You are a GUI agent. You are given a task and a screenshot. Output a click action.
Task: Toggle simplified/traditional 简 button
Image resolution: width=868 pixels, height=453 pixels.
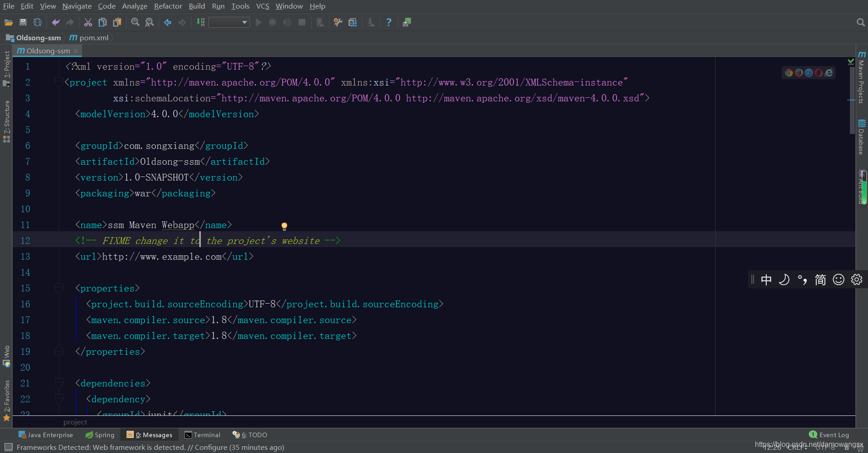[x=821, y=280]
